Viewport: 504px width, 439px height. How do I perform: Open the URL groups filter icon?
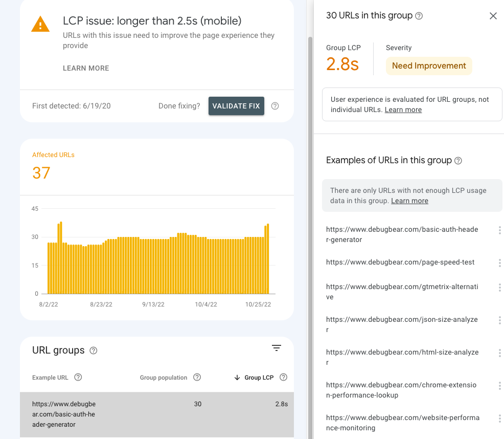[277, 348]
